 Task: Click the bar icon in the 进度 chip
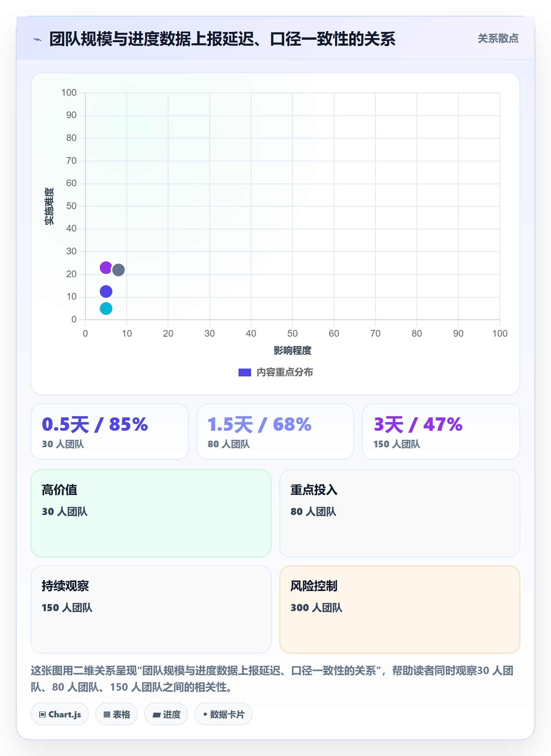point(157,715)
